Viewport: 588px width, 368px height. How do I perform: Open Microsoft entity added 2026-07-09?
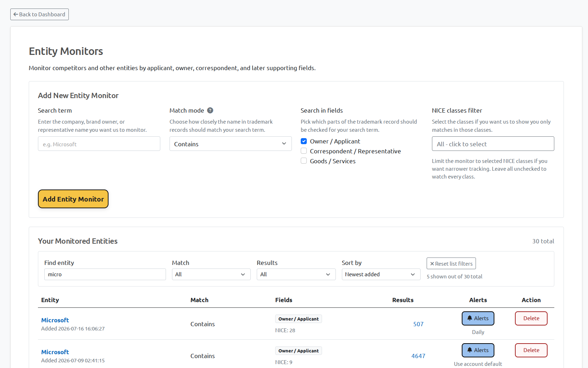coord(55,352)
